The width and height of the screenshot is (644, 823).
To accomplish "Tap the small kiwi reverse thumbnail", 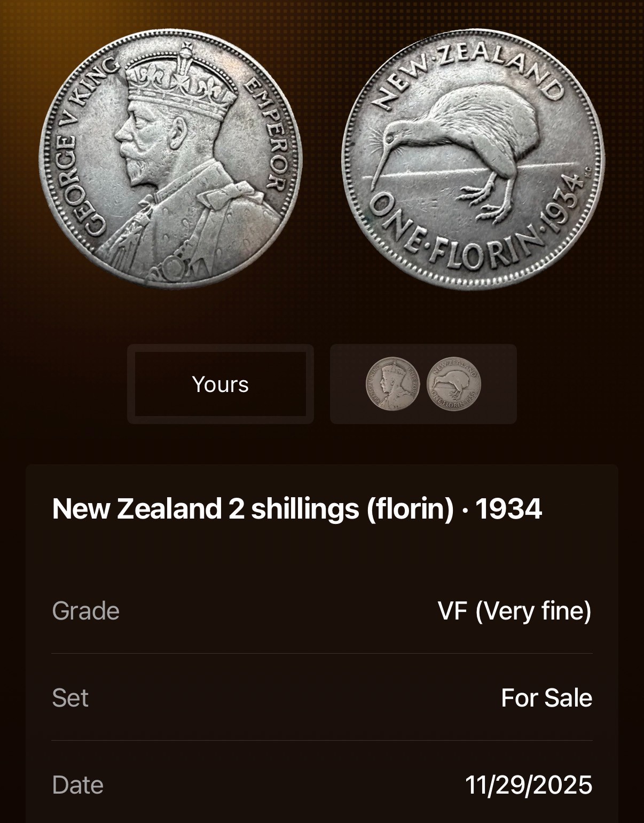I will click(454, 384).
